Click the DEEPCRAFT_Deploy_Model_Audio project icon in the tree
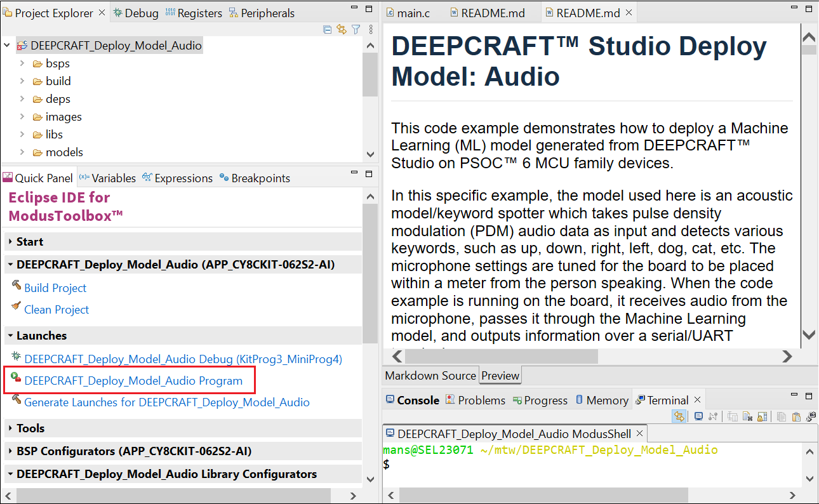 (22, 46)
